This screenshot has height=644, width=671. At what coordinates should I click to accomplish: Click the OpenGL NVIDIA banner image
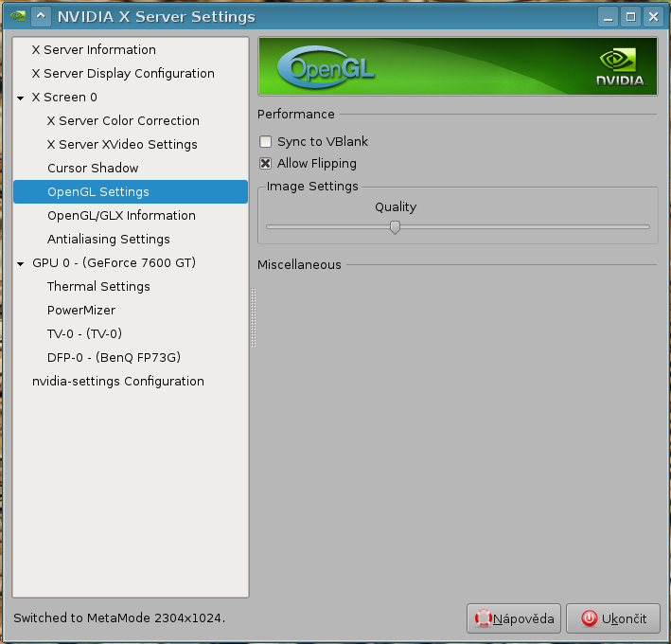point(457,66)
